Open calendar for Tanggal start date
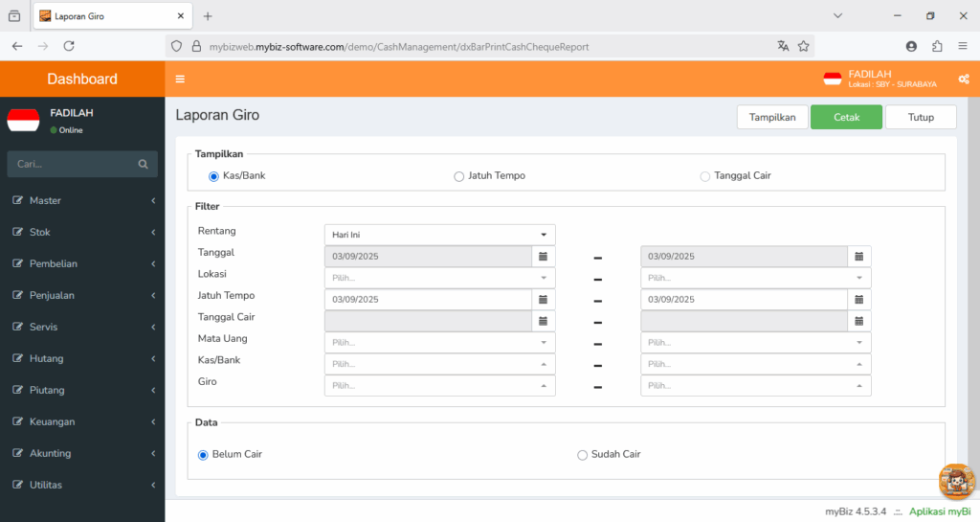The image size is (980, 522). pyautogui.click(x=544, y=257)
